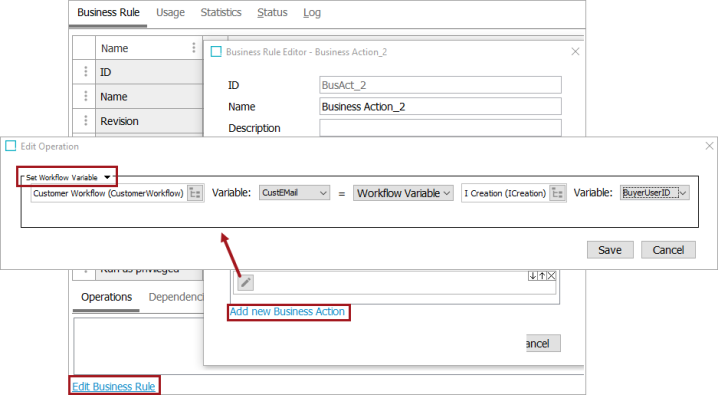Open node picker next to Customer Workflow field
Viewport: 718px width, 395px height.
click(x=195, y=193)
